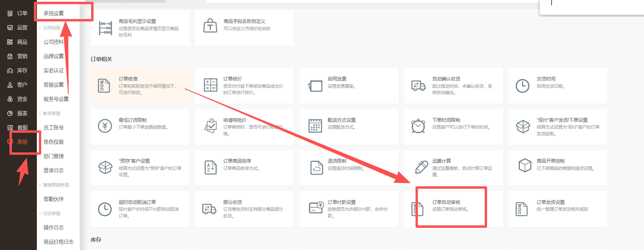
Task: Open the 订单自动审核 setting
Action: click(446, 202)
